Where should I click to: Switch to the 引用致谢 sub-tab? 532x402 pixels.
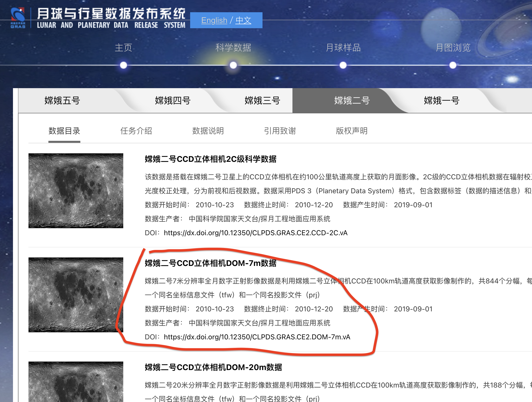tap(280, 131)
